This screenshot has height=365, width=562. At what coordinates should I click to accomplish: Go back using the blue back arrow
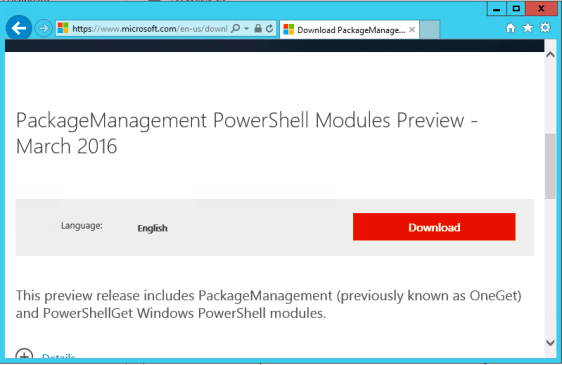(19, 28)
